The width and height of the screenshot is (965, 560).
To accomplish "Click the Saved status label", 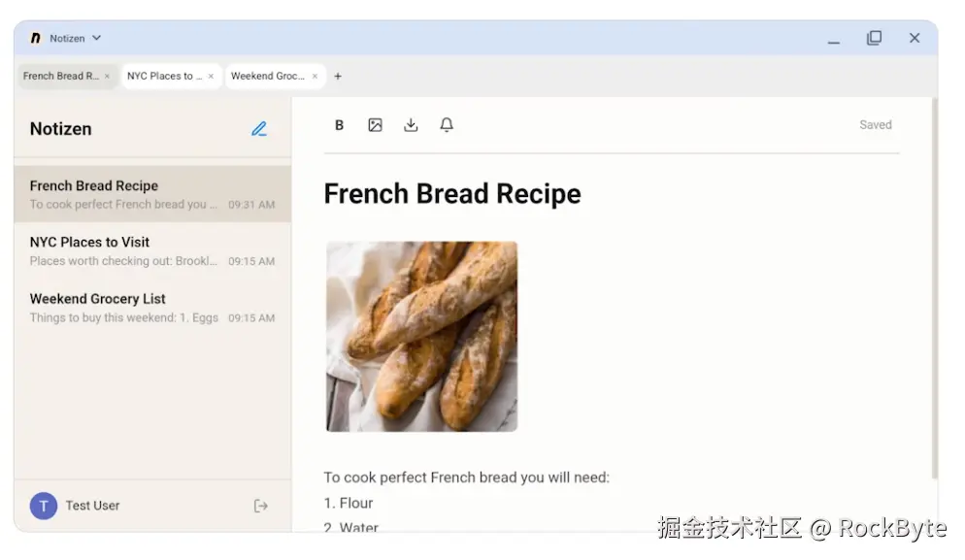I will click(875, 125).
